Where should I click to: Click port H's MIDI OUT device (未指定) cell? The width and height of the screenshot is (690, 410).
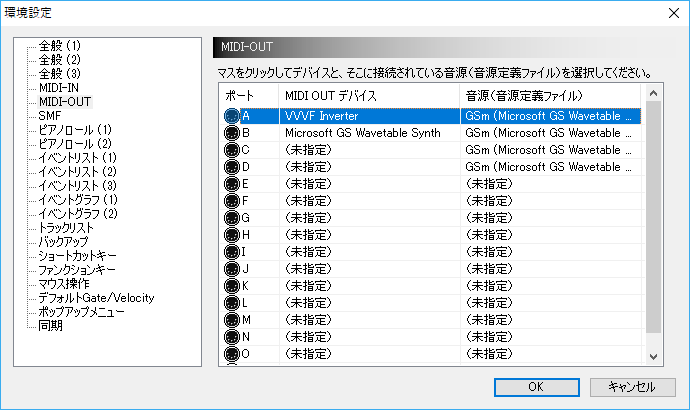370,235
